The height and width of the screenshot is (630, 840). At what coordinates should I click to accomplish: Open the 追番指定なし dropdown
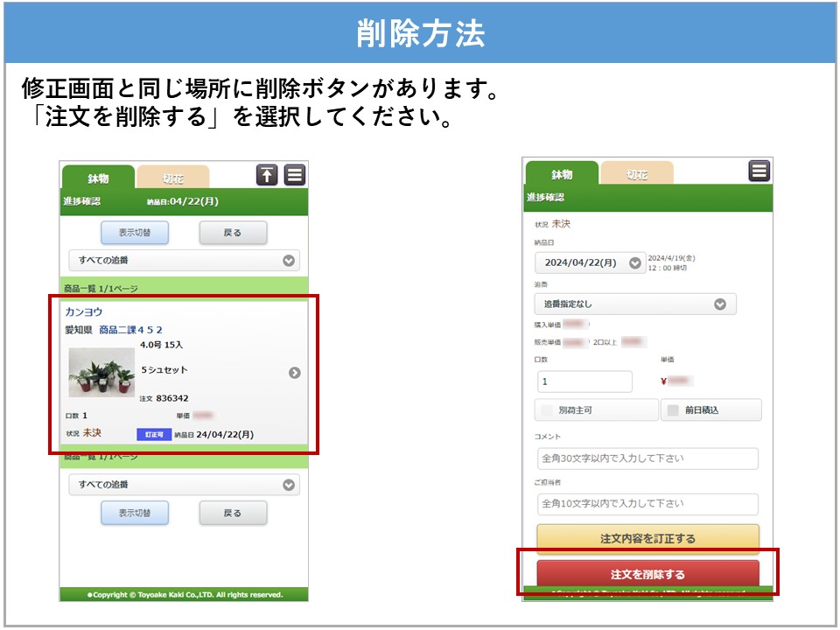[634, 304]
